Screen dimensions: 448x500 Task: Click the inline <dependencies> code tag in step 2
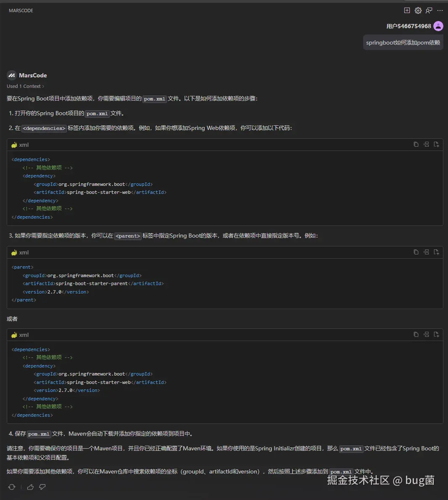[x=44, y=128]
